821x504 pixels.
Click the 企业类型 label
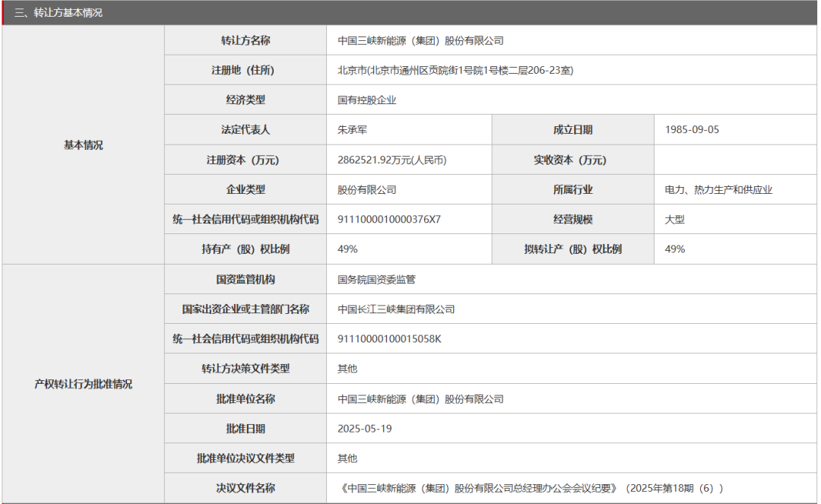(246, 190)
